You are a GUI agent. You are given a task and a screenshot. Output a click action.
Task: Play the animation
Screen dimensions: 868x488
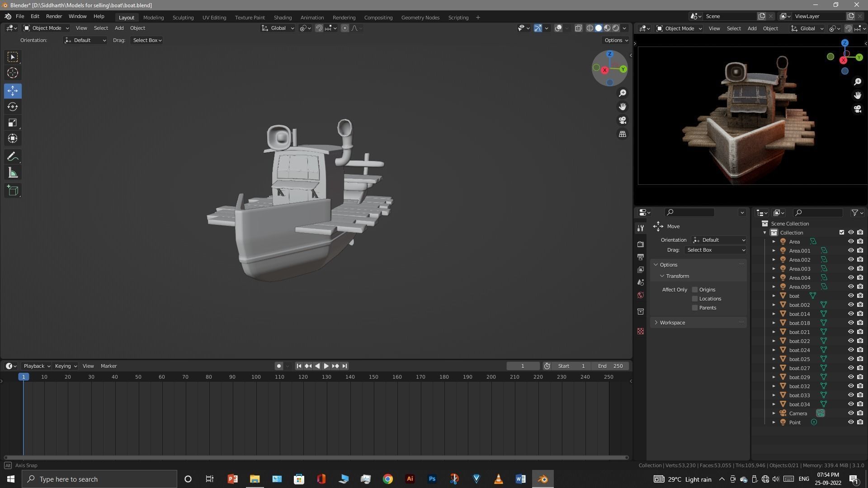pos(326,366)
